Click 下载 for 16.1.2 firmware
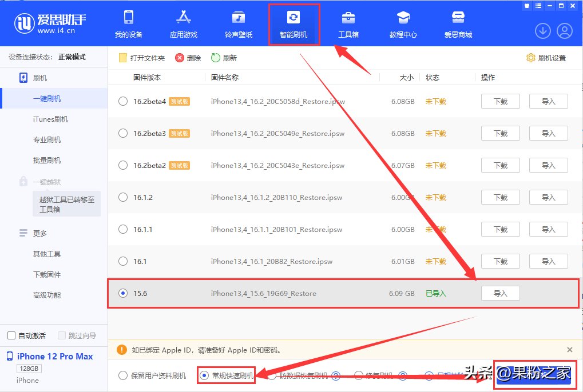 (x=501, y=197)
